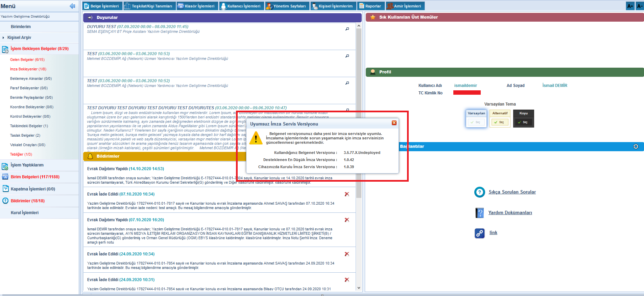Screen dimensions: 644x296
Task: Delete the Evrak İade Edildi 07.10.2020 notification
Action: [347, 194]
